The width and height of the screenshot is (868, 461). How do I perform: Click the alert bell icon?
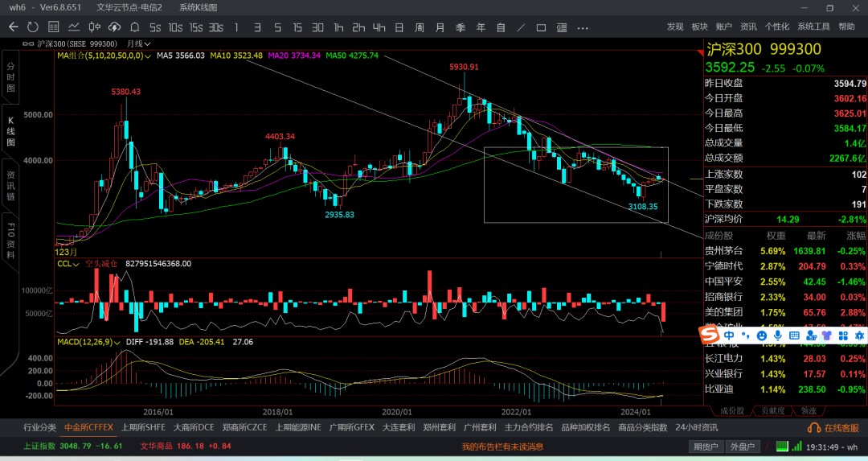134,27
